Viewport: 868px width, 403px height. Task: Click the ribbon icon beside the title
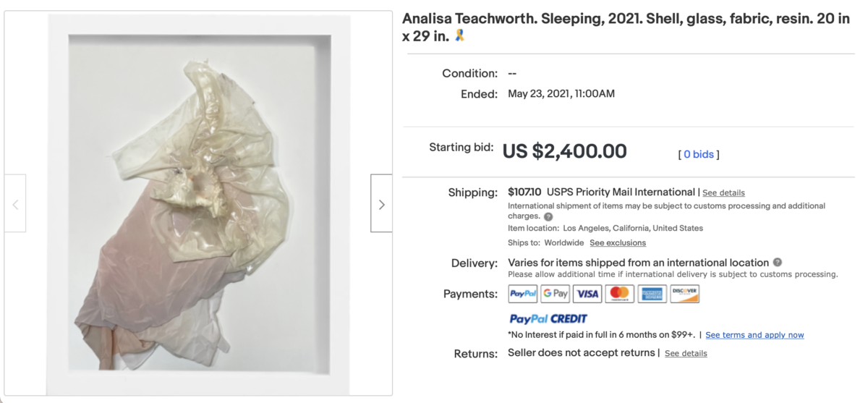[x=460, y=36]
